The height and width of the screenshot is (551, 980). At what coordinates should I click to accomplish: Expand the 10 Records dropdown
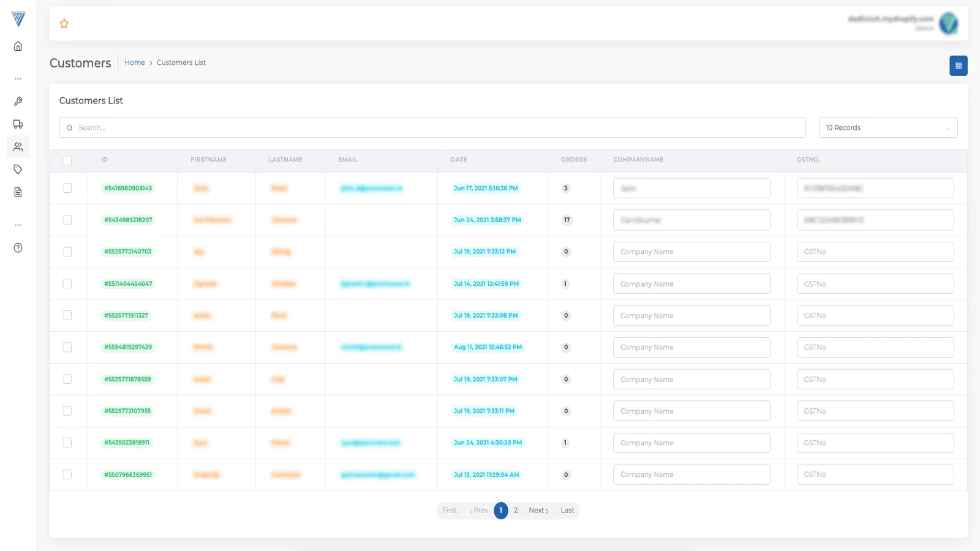point(888,128)
